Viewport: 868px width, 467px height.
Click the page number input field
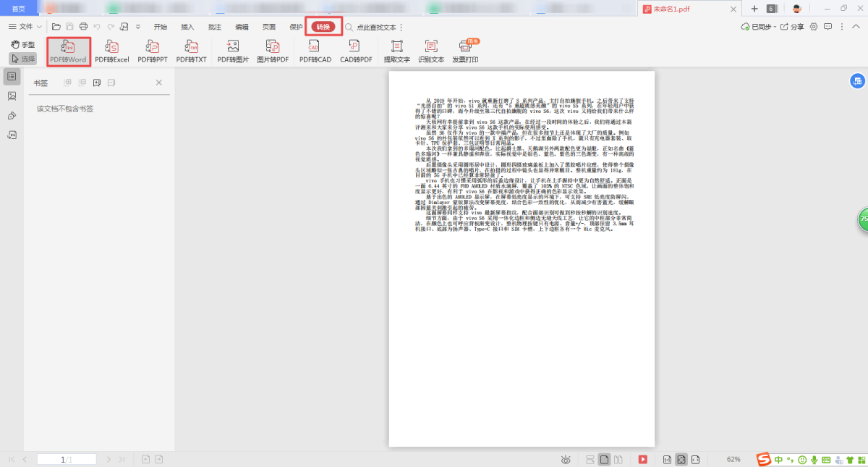pos(67,459)
